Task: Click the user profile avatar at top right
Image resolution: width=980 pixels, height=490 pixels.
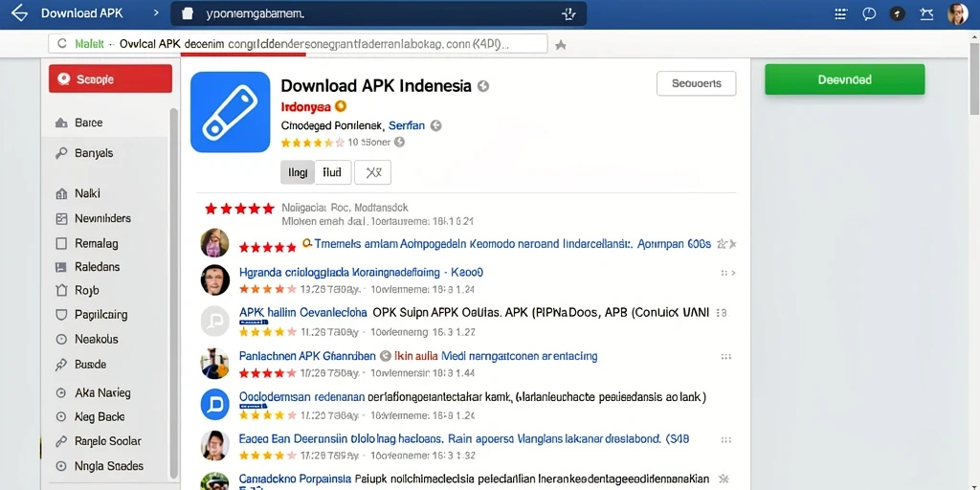Action: (957, 13)
